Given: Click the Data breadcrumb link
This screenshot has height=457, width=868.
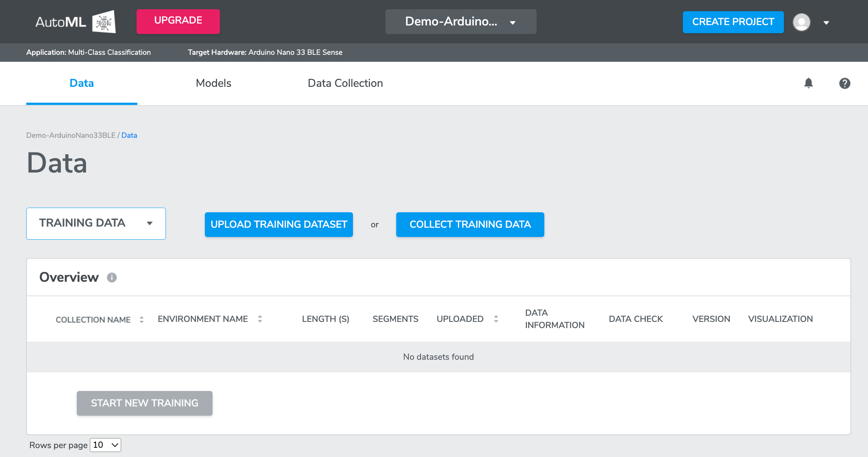Looking at the screenshot, I should [129, 135].
